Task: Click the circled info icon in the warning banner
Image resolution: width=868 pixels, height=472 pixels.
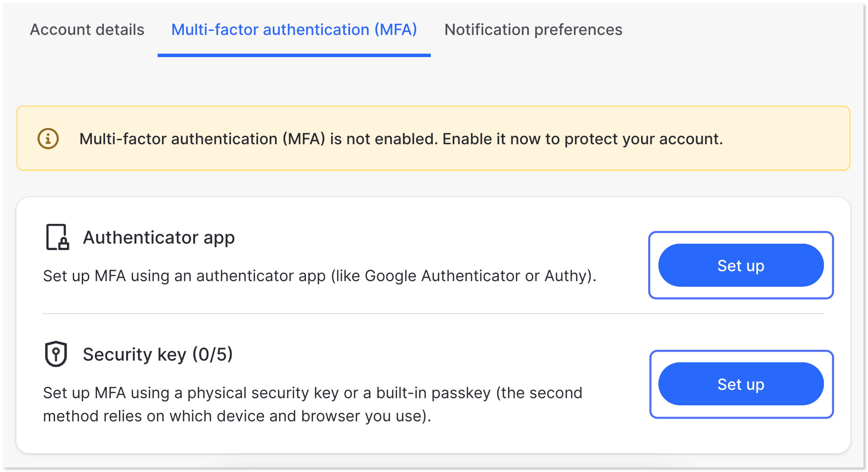Action: (x=48, y=139)
